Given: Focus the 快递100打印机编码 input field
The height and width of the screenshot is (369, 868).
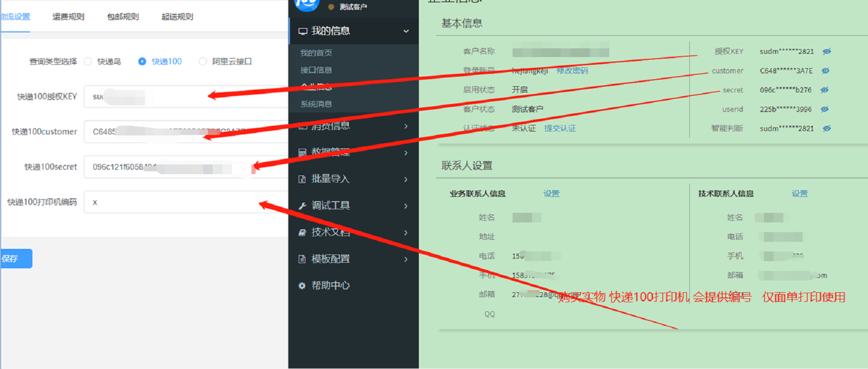Looking at the screenshot, I should coord(186,202).
